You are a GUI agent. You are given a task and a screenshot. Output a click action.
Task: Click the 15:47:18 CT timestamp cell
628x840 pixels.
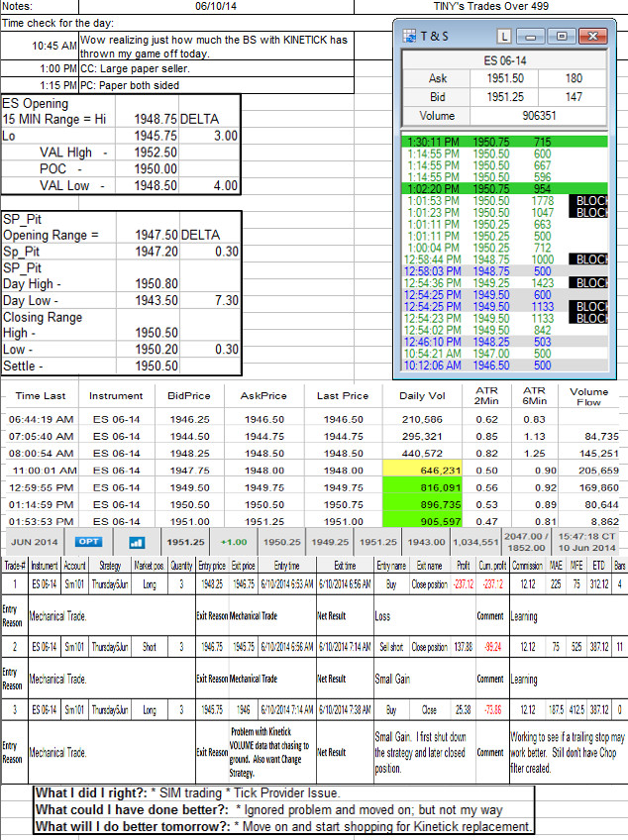[x=586, y=542]
